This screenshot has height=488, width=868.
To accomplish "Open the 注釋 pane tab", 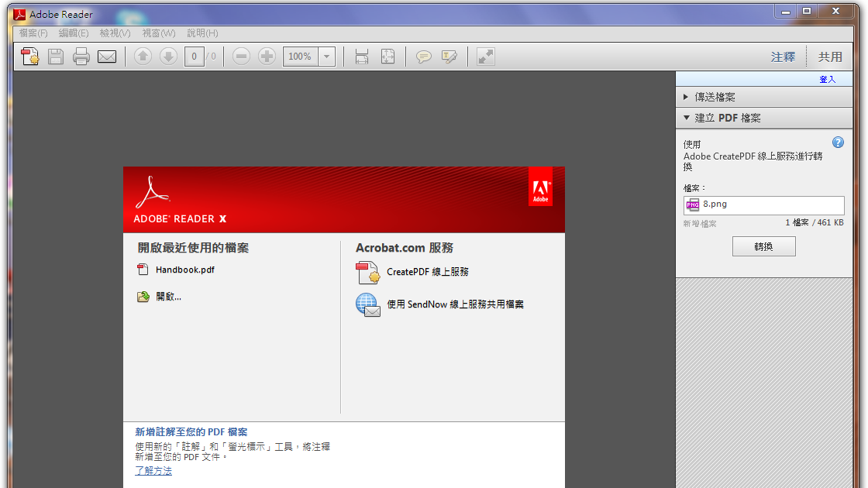I will click(783, 57).
